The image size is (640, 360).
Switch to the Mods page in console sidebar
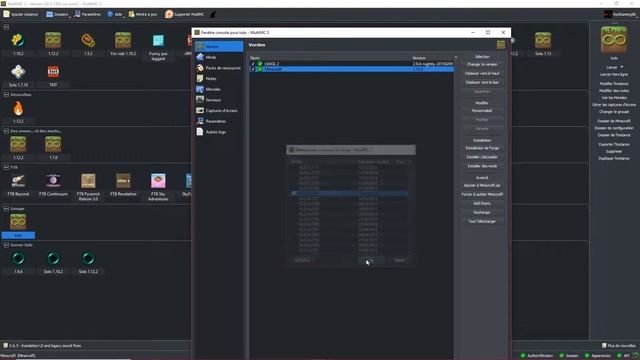click(x=219, y=57)
